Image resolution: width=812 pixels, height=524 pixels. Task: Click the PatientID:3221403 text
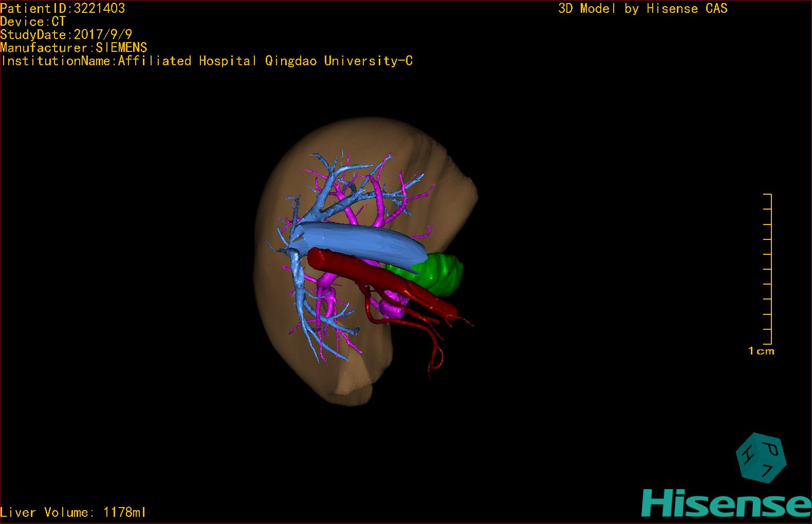click(62, 8)
